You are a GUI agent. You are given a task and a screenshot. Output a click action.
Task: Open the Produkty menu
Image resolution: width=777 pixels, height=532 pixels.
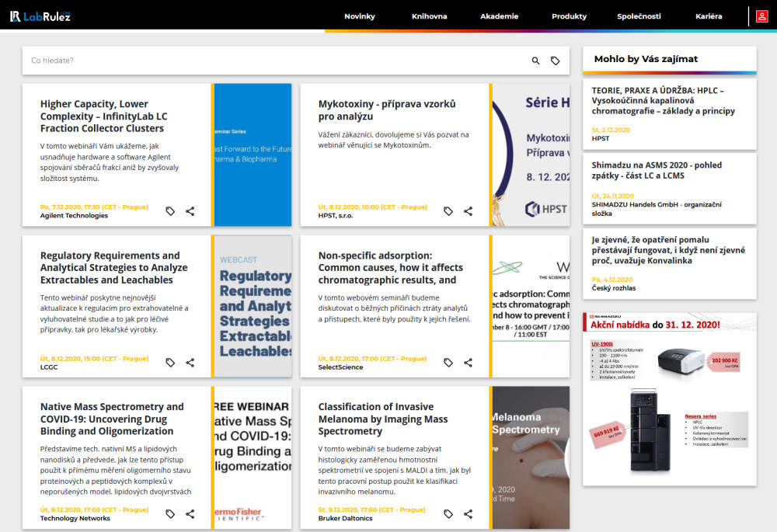click(569, 16)
